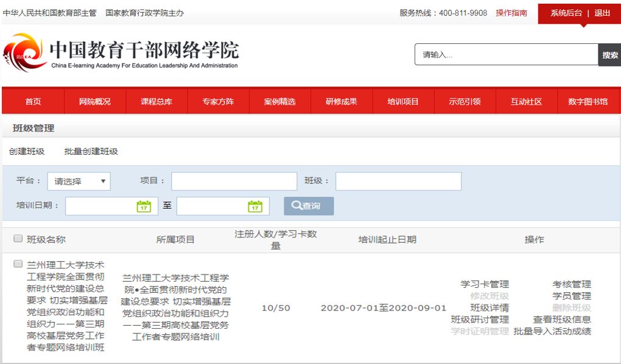
Task: Select the 培训项目 navigation tab
Action: click(404, 101)
